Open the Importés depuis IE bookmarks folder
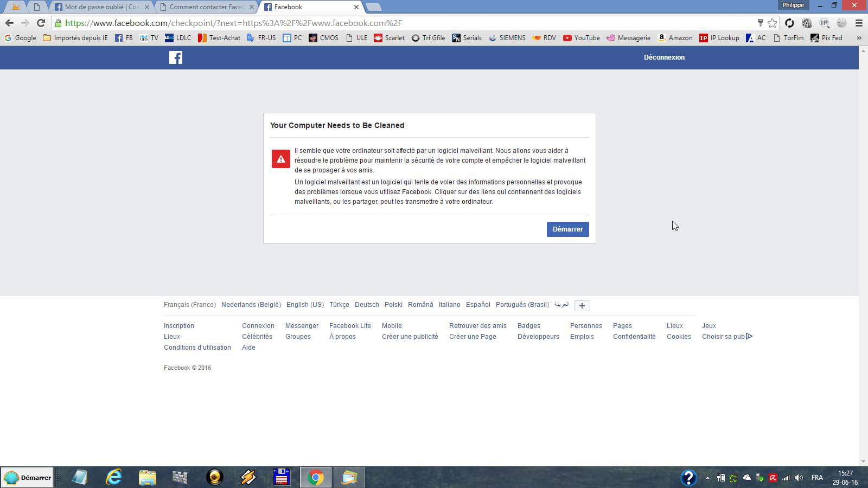Viewport: 868px width, 488px height. point(75,38)
